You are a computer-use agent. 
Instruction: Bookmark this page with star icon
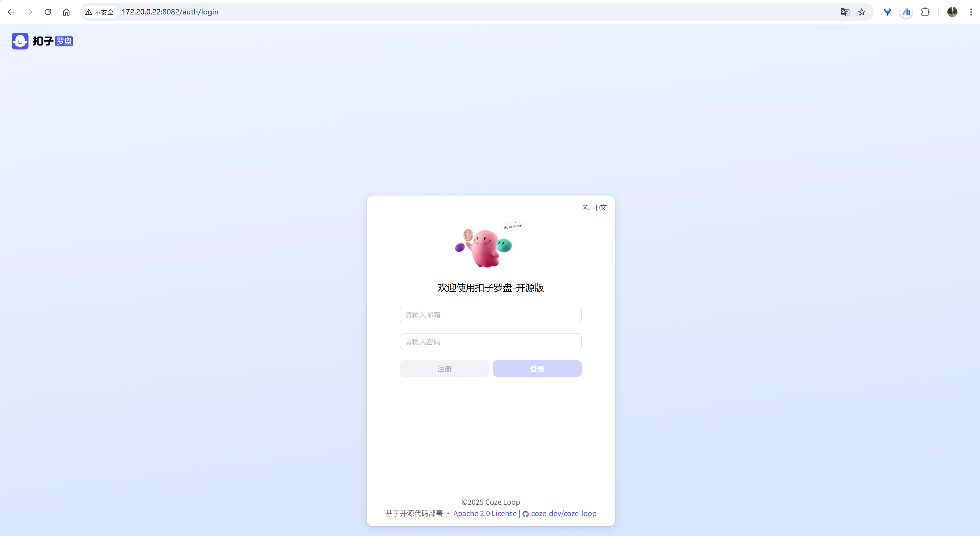[x=862, y=12]
